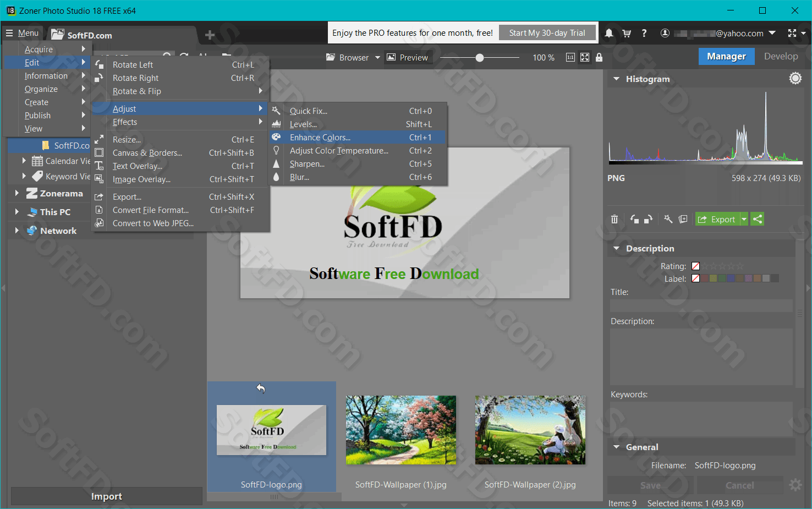Click the right panel settings gear icon
This screenshot has width=812, height=509.
click(x=795, y=485)
